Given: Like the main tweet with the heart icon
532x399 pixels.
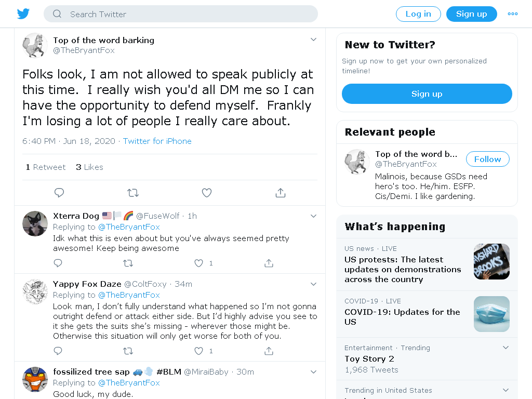Looking at the screenshot, I should tap(207, 193).
